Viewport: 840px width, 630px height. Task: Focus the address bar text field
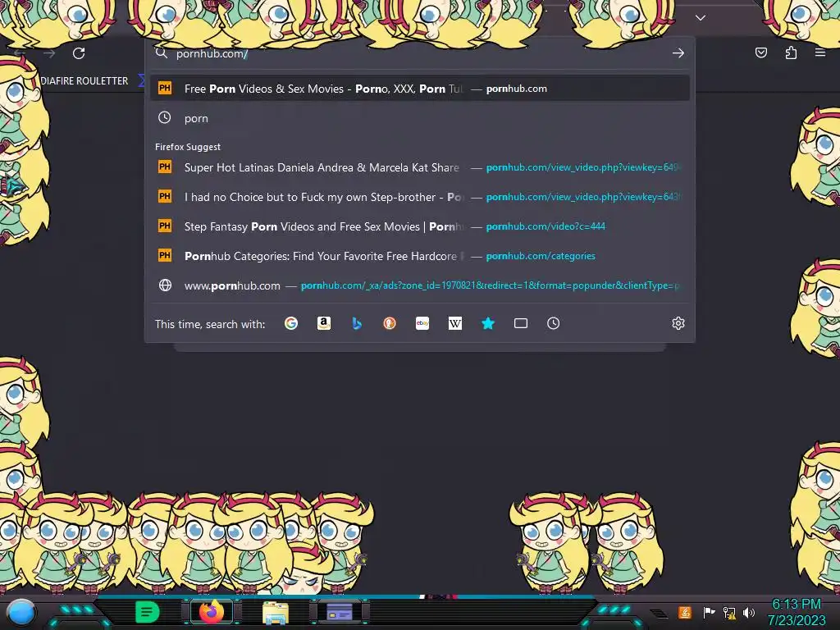(421, 53)
